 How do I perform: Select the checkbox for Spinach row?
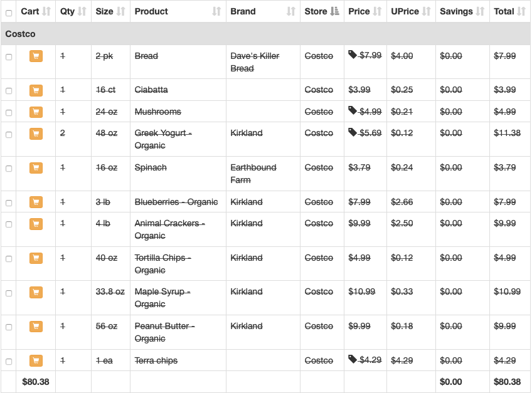[x=9, y=169]
